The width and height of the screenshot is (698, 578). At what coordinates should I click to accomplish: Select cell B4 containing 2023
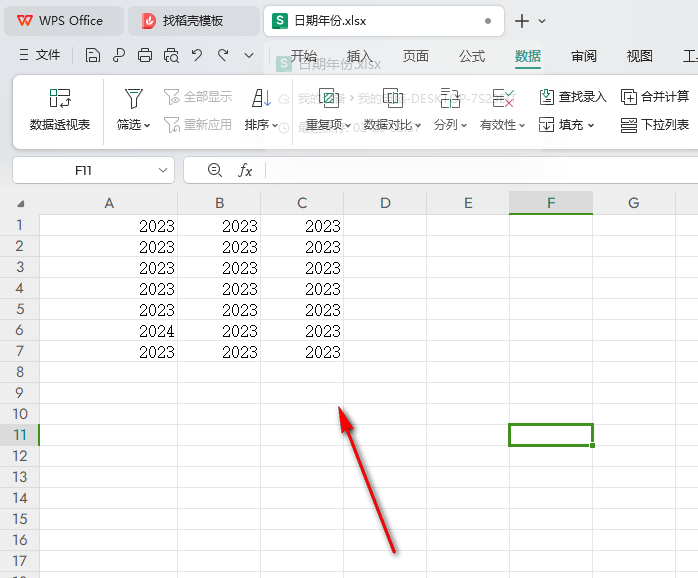(219, 289)
